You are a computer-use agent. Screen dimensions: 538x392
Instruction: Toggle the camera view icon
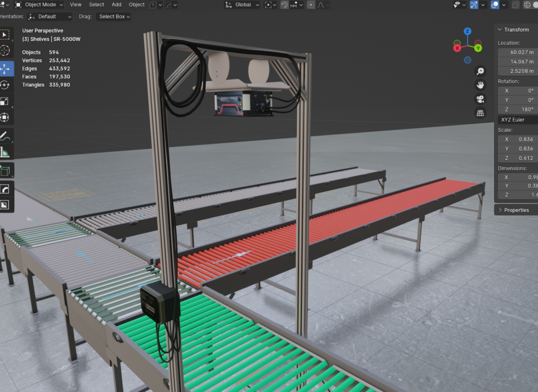480,99
